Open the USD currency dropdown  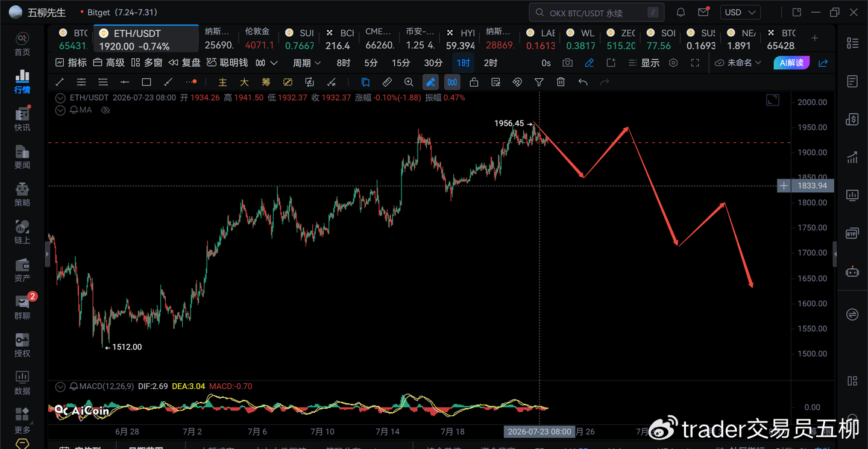pos(741,12)
